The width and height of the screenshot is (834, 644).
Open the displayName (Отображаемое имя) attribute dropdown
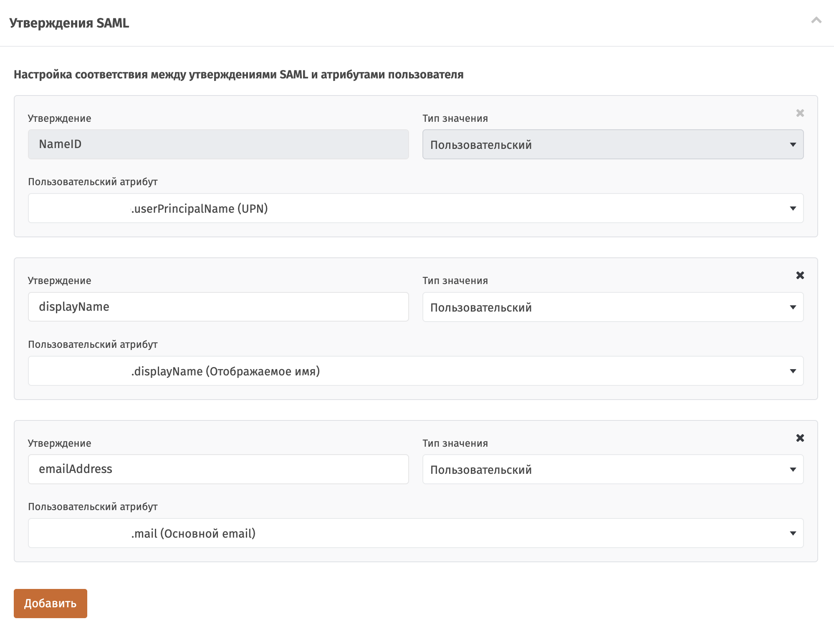416,371
